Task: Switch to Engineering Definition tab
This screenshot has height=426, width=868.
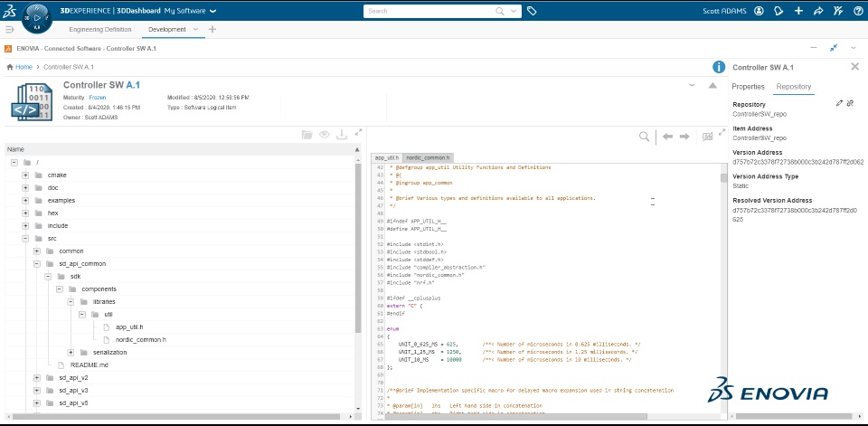Action: (100, 29)
